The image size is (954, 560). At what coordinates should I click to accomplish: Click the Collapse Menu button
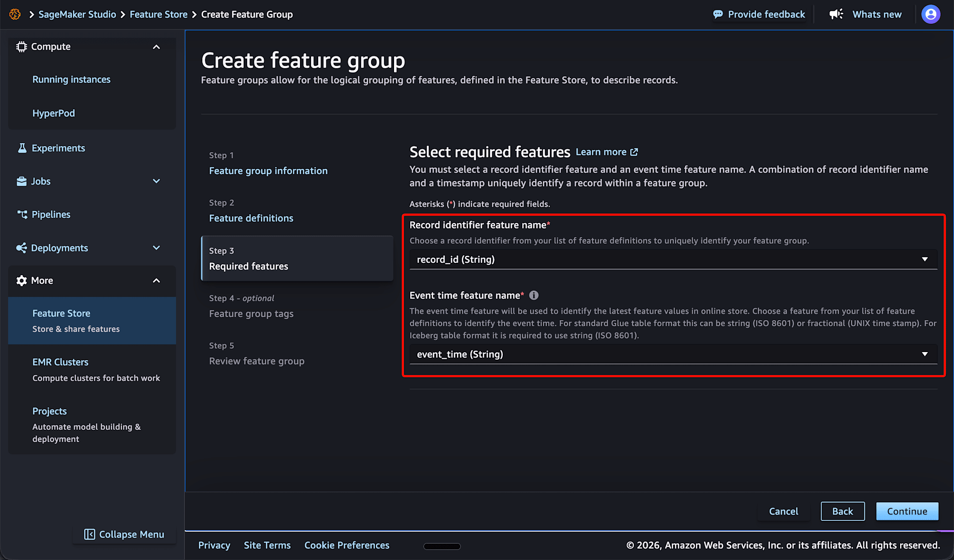[124, 534]
